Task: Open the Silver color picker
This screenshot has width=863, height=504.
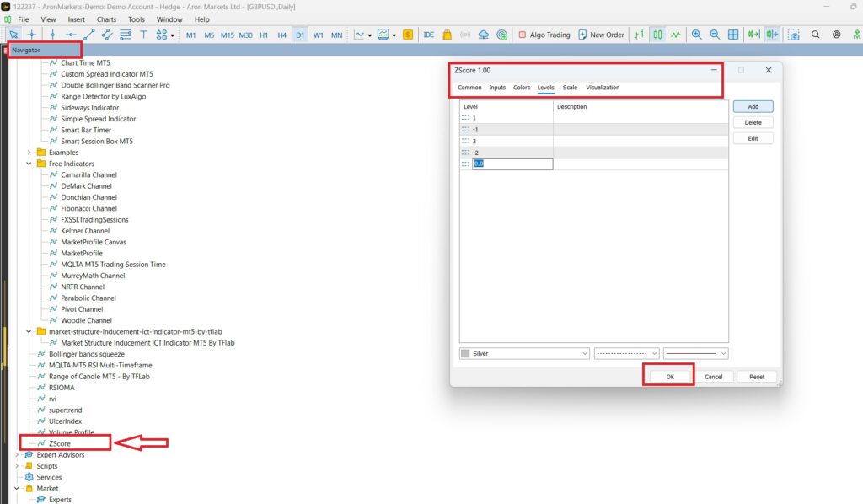Action: tap(524, 354)
